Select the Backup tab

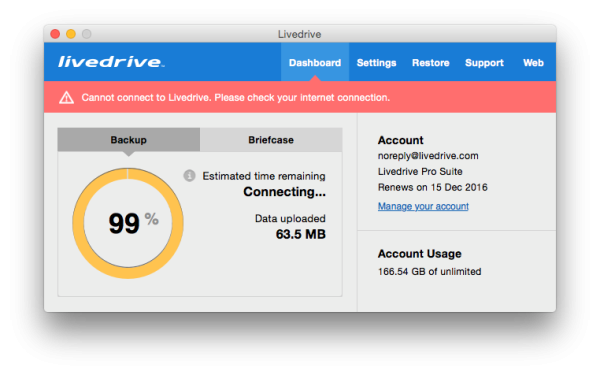tap(129, 140)
